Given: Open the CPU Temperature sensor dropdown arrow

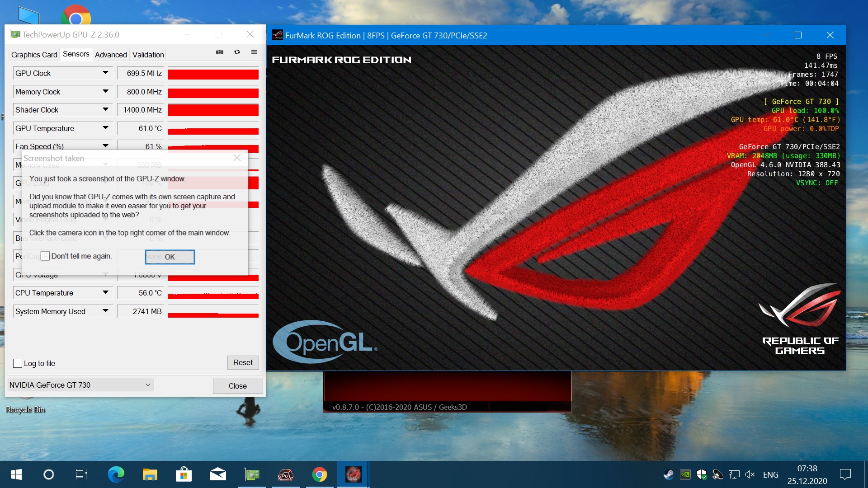Looking at the screenshot, I should click(x=105, y=292).
